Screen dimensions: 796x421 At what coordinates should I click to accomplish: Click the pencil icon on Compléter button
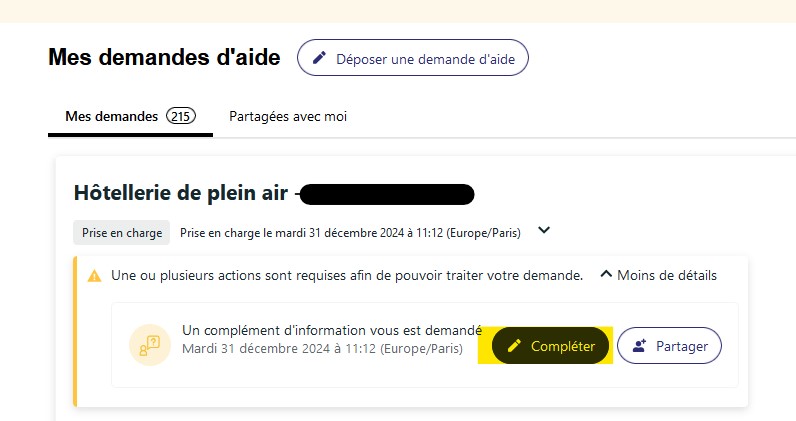click(x=514, y=346)
